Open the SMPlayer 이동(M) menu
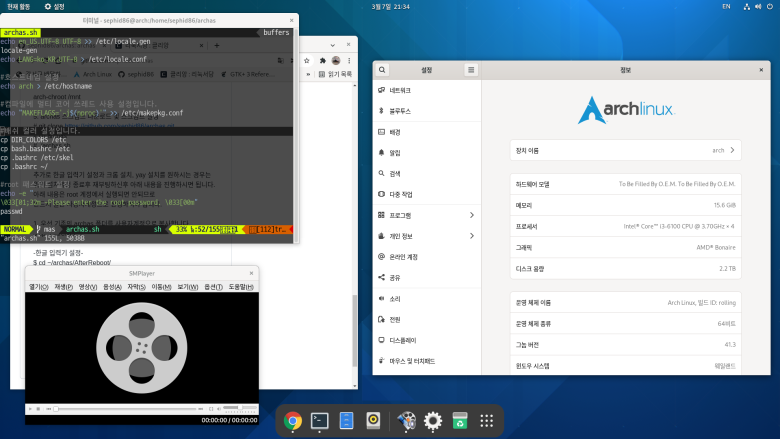The width and height of the screenshot is (780, 439). tap(161, 287)
